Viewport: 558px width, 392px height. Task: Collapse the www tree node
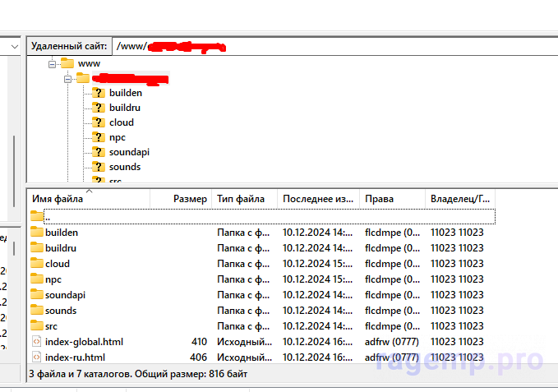tap(52, 63)
